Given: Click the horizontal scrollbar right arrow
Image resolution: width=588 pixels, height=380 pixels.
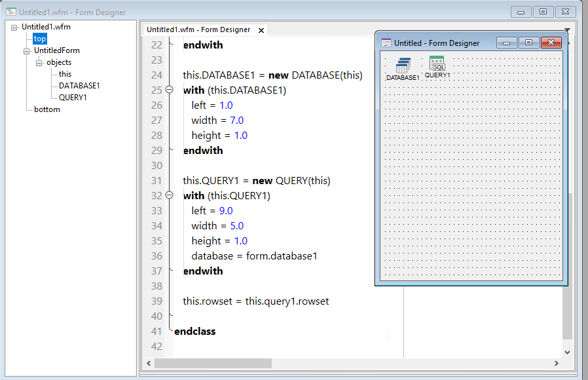Looking at the screenshot, I should click(x=557, y=363).
